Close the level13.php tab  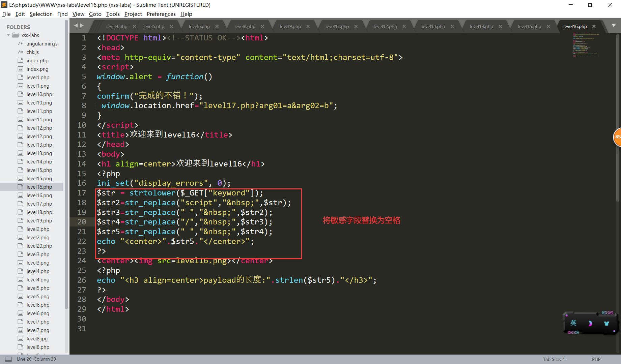452,26
